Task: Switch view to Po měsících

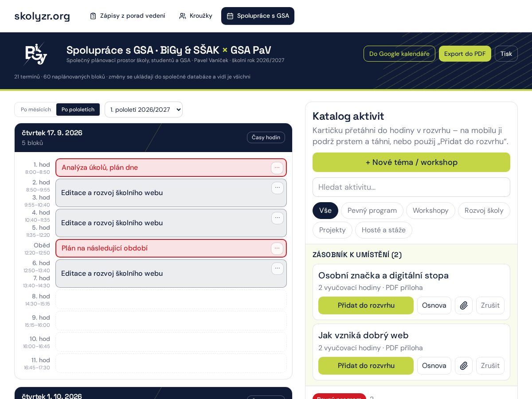Action: click(x=36, y=110)
